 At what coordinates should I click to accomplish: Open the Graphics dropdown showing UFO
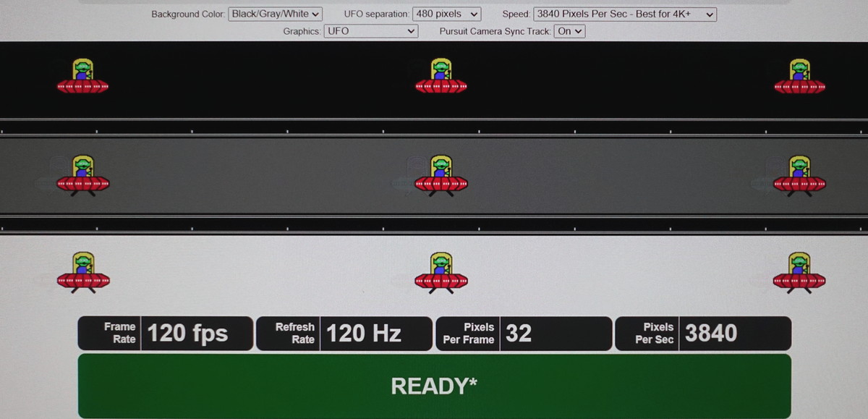[370, 31]
